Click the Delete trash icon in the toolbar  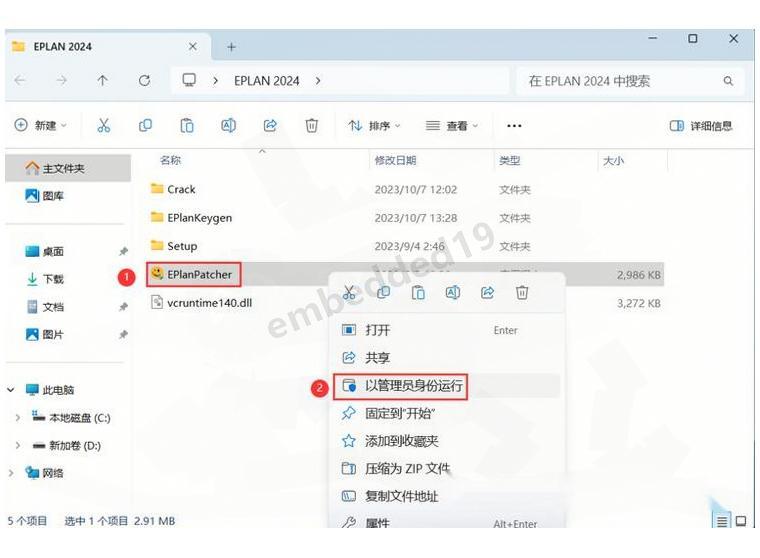312,126
